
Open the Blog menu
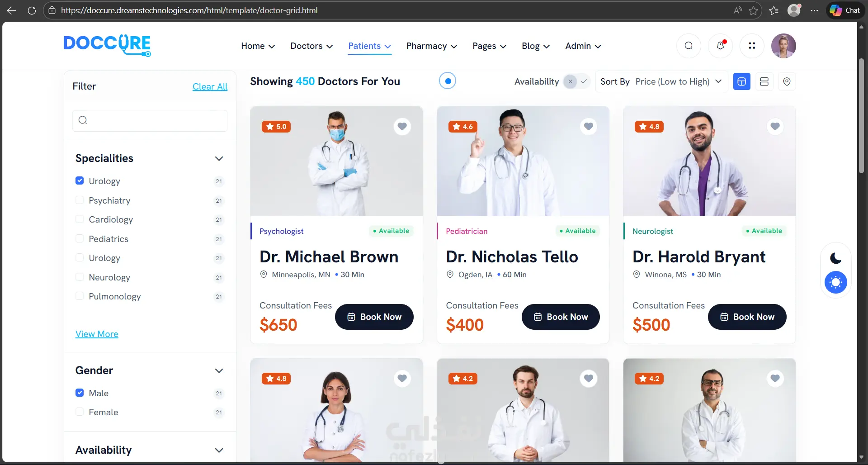536,46
